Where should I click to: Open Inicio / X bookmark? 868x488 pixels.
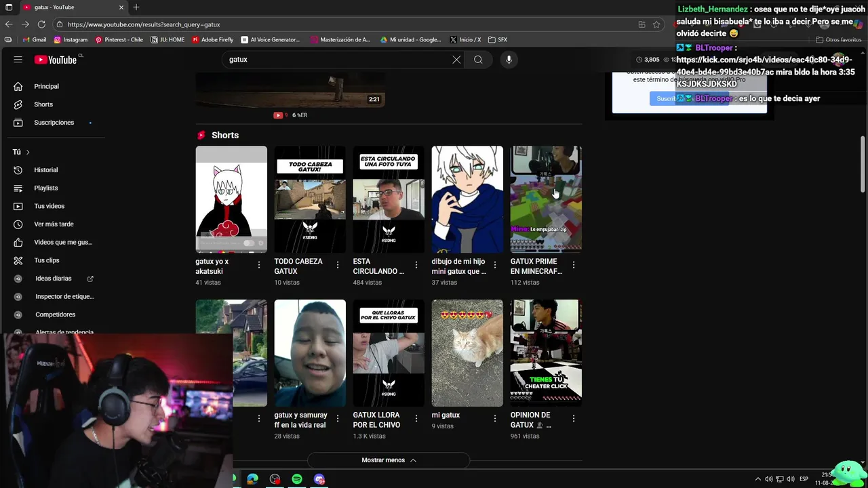(x=465, y=40)
